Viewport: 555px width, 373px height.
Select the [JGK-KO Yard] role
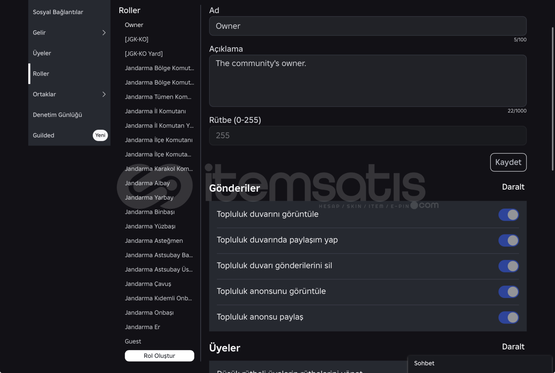point(144,53)
